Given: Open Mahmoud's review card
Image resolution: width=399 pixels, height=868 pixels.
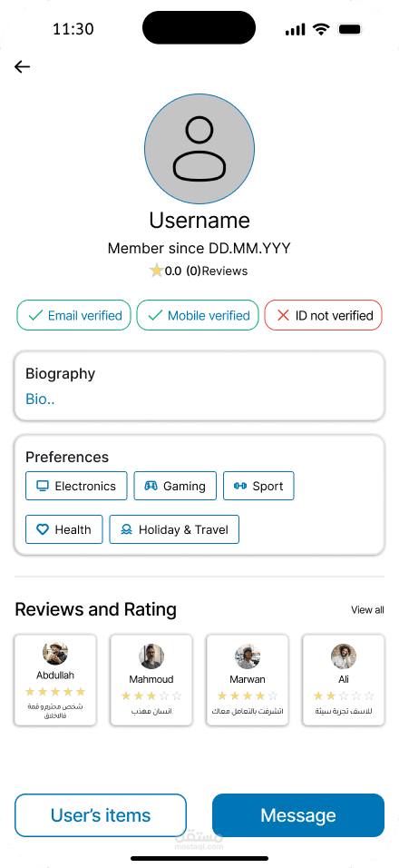Looking at the screenshot, I should point(151,680).
